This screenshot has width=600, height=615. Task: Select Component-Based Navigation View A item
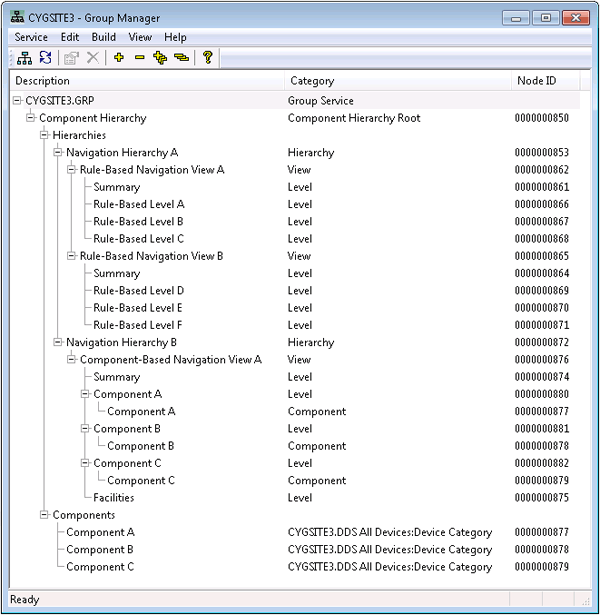(x=171, y=360)
